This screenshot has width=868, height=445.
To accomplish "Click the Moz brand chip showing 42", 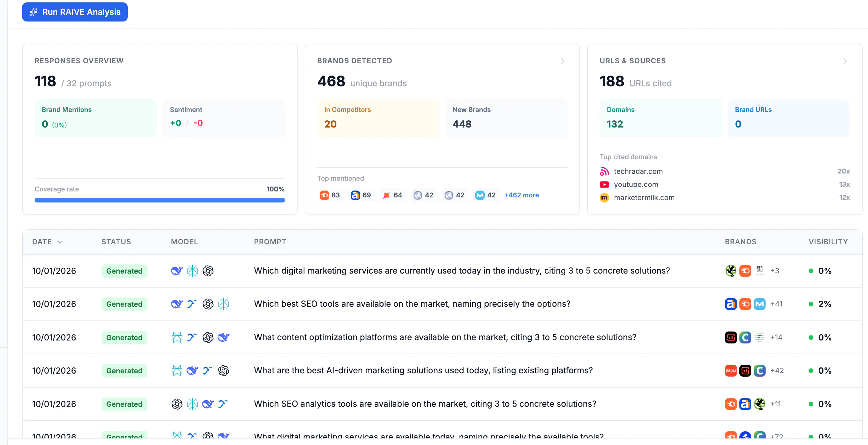I will 485,195.
